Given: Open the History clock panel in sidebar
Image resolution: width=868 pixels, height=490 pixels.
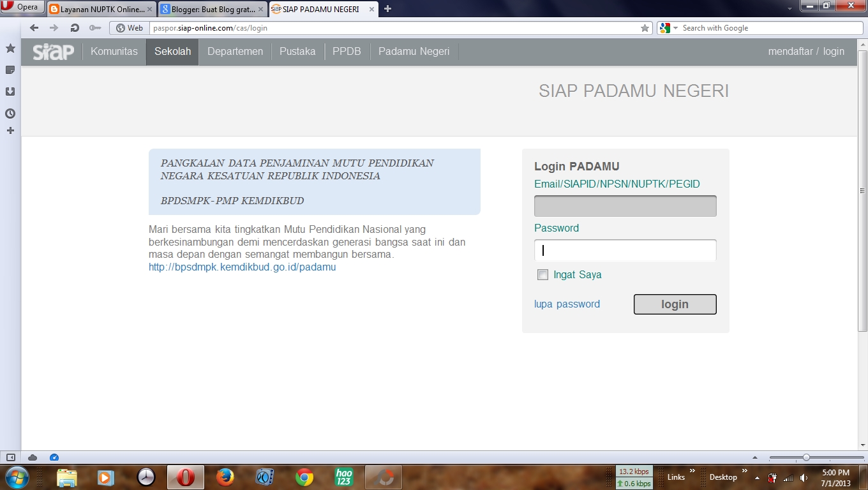Looking at the screenshot, I should pyautogui.click(x=10, y=114).
